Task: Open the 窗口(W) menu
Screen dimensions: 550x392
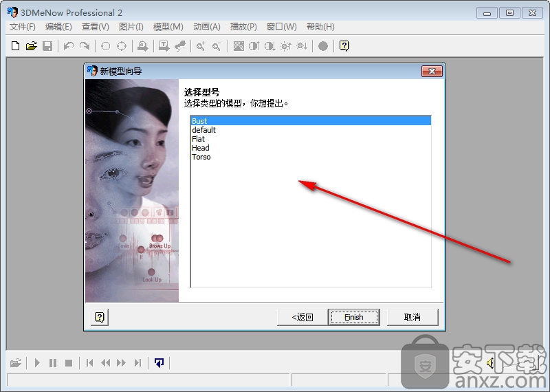Action: coord(282,27)
